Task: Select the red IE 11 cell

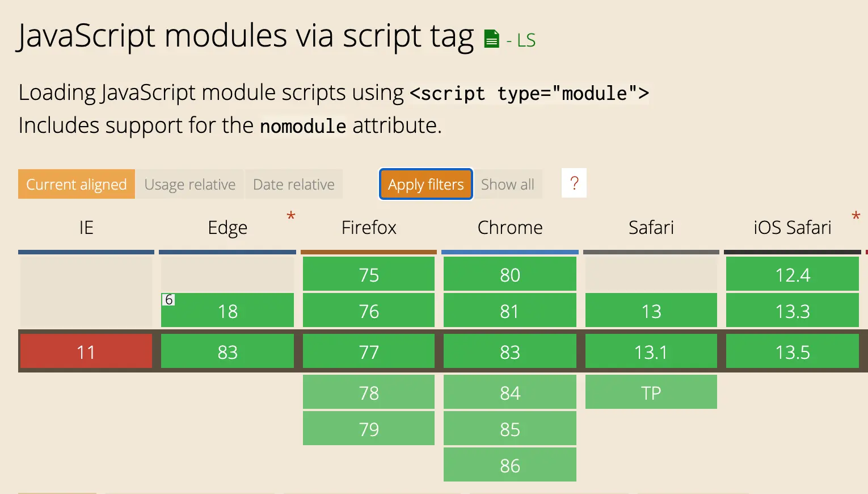Action: tap(86, 351)
